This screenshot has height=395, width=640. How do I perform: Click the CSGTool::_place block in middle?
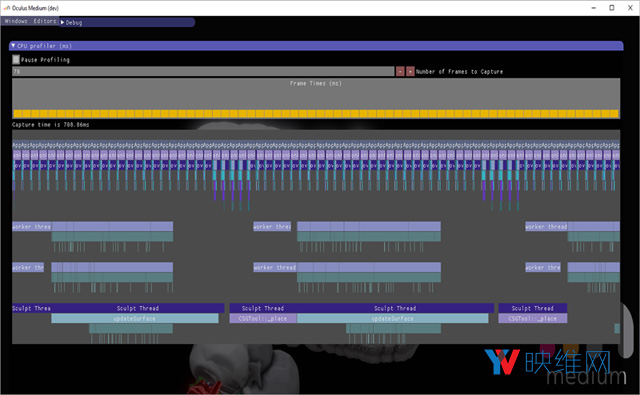coord(263,319)
